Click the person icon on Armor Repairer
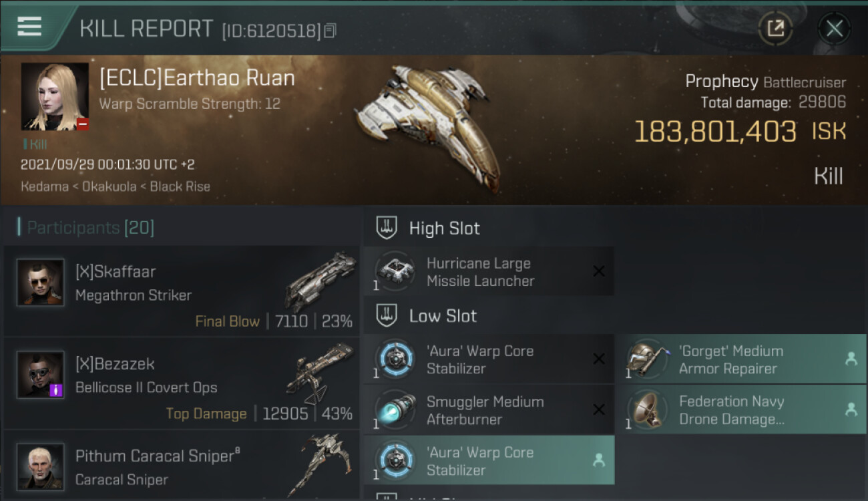Viewport: 868px width, 501px height. [851, 359]
